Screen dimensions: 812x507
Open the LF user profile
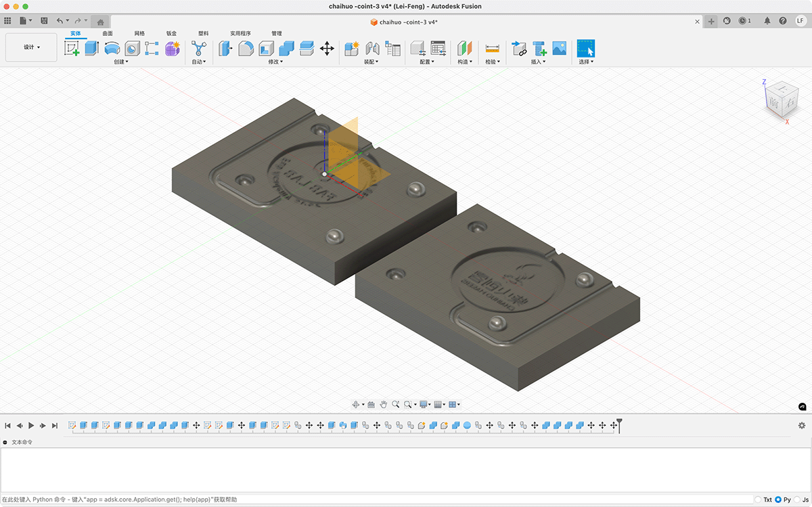(800, 21)
